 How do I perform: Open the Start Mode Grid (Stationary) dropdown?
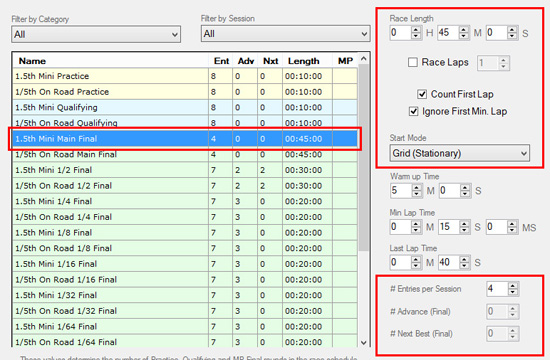point(460,153)
